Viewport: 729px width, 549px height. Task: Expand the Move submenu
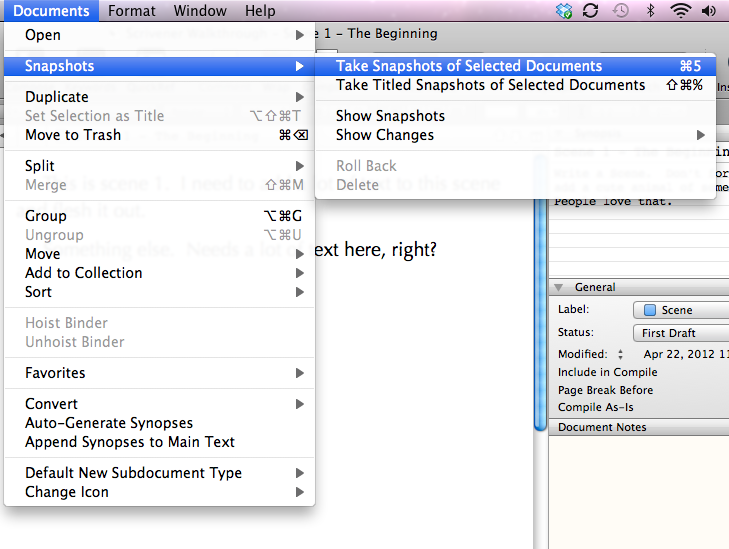[159, 254]
